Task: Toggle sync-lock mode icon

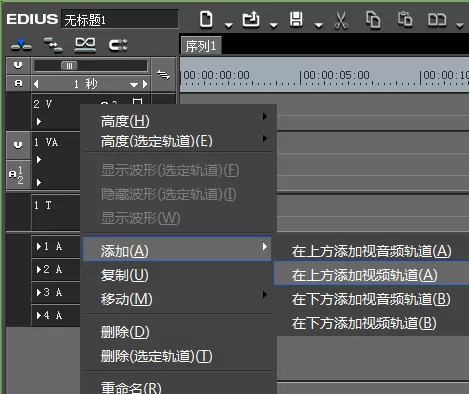Action: pyautogui.click(x=53, y=45)
